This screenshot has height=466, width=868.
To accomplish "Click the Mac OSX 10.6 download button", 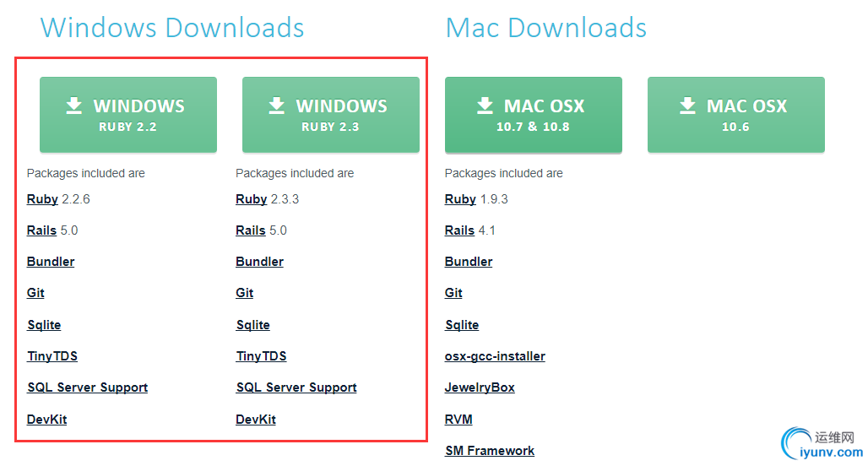I will (735, 115).
